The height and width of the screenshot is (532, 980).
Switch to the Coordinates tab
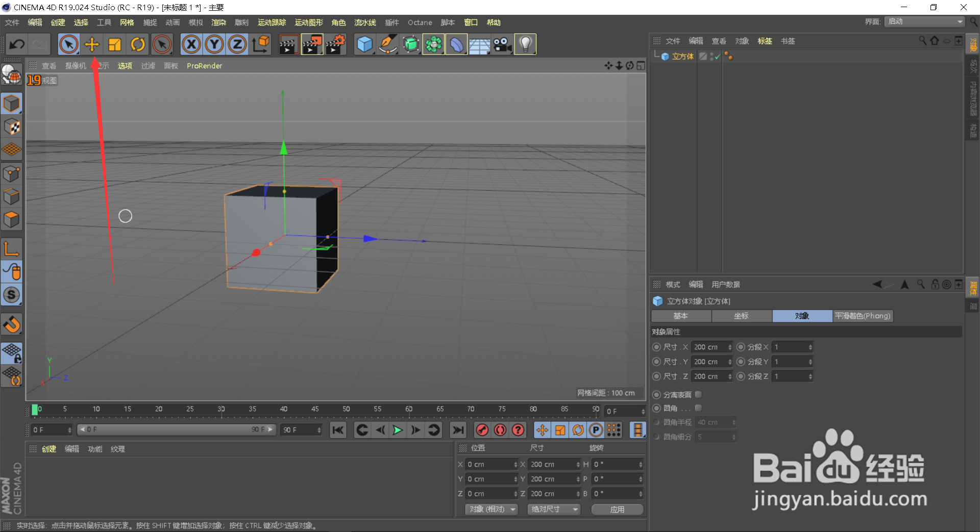pyautogui.click(x=741, y=316)
